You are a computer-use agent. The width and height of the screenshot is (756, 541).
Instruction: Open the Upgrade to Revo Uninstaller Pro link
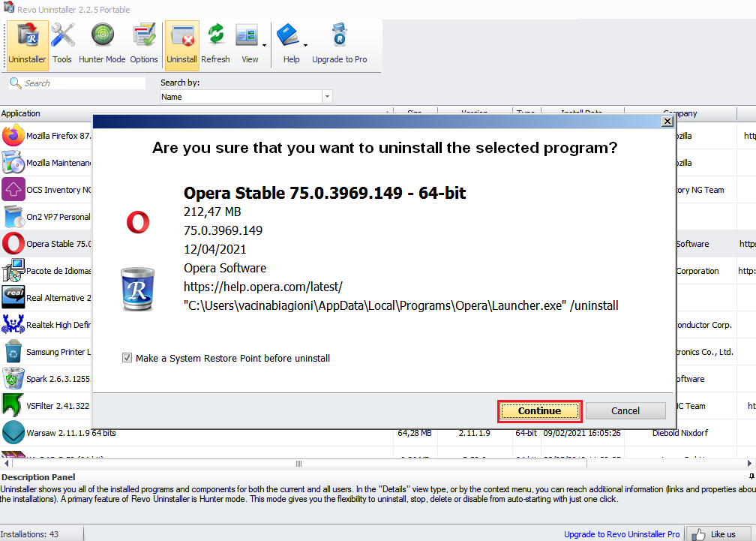(621, 534)
